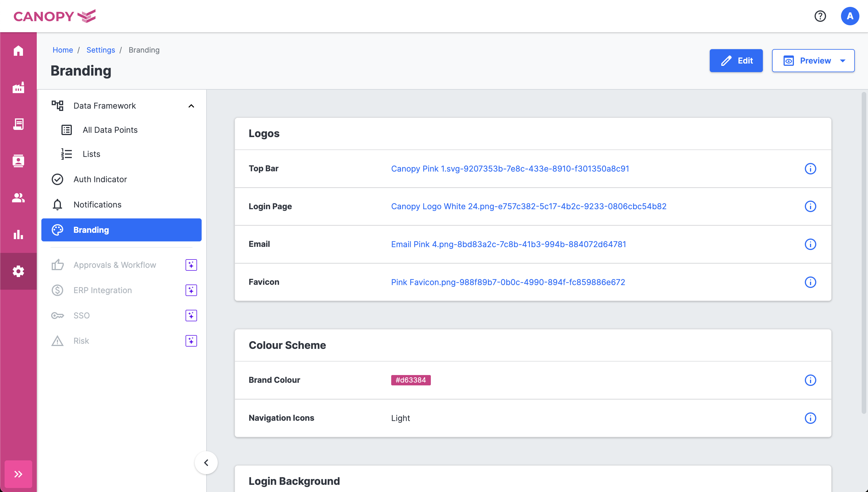Click the Edit button
Screen dimensions: 868x492
[736, 60]
